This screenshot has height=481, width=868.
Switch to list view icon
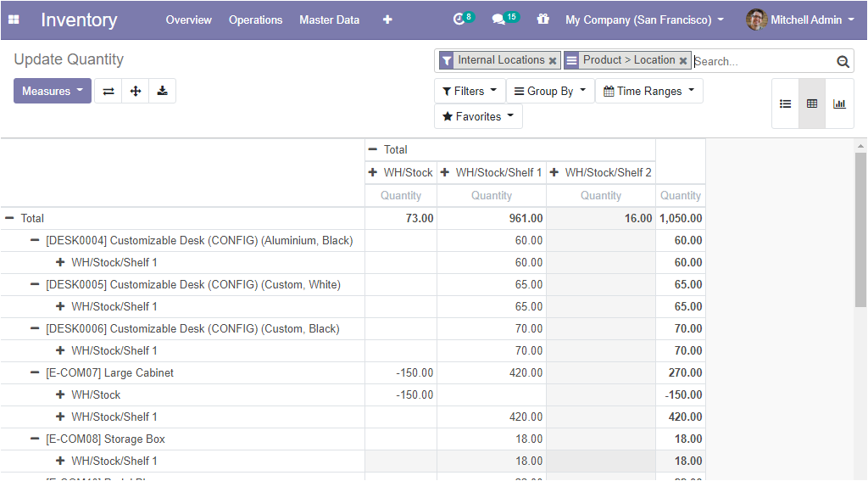pyautogui.click(x=785, y=103)
